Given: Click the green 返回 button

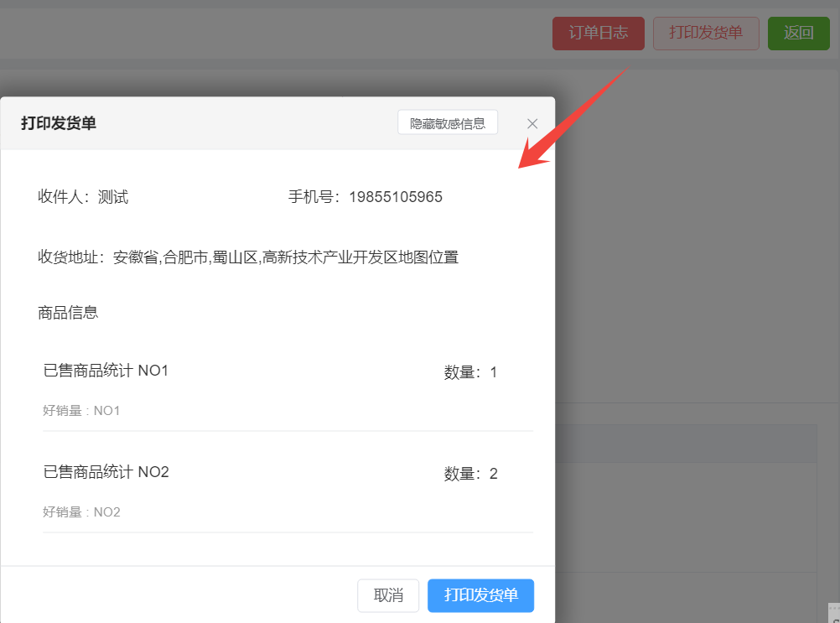Looking at the screenshot, I should pos(798,34).
